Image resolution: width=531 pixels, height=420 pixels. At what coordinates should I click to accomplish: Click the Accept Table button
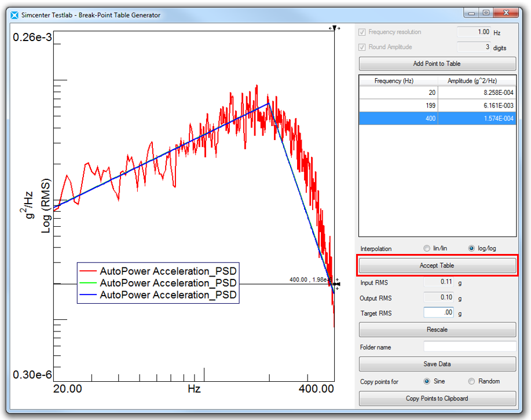point(437,266)
